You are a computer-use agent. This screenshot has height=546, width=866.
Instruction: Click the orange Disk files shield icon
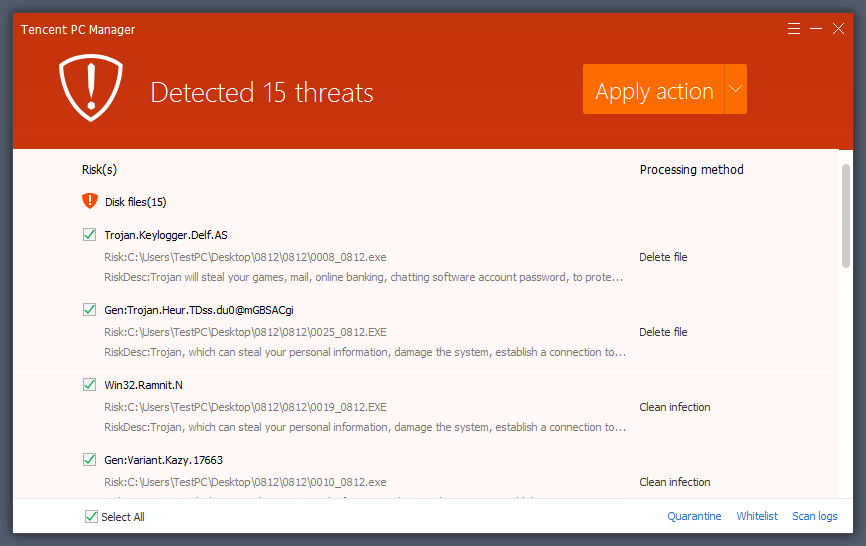tap(90, 201)
